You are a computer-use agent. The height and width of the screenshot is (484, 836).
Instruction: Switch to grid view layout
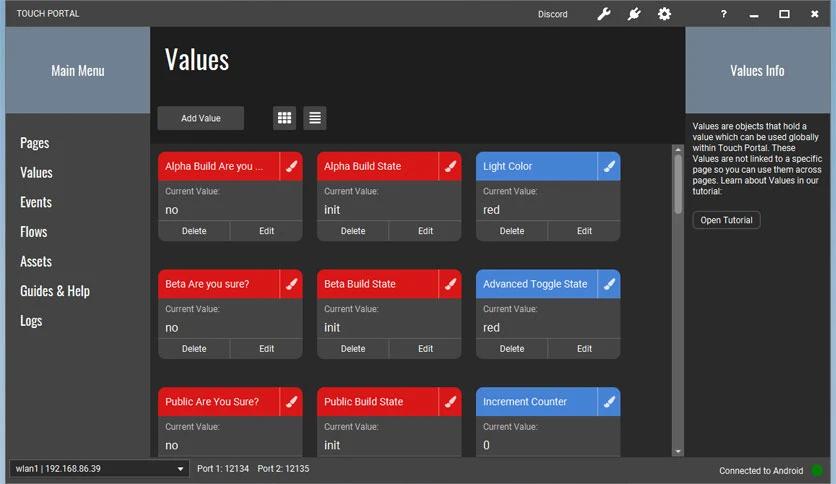[x=285, y=118]
